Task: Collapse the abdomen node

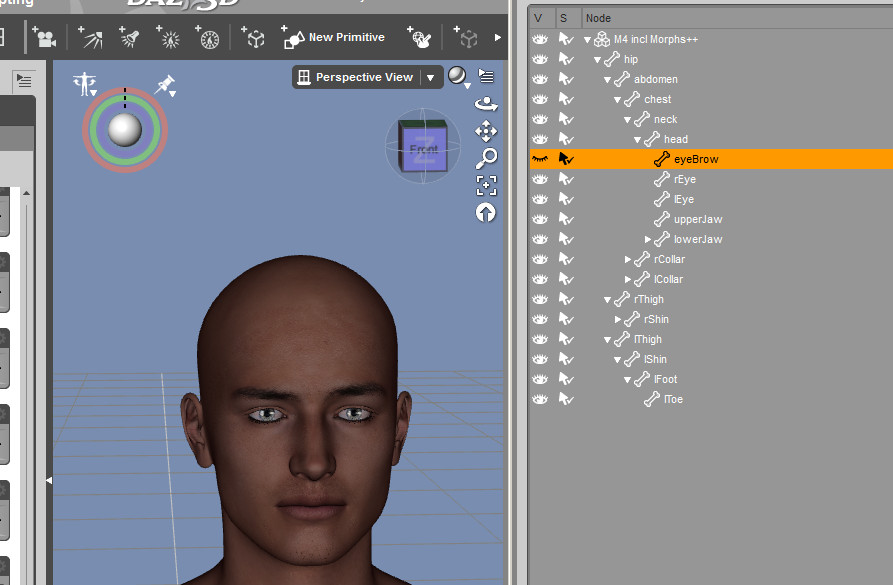Action: point(607,80)
